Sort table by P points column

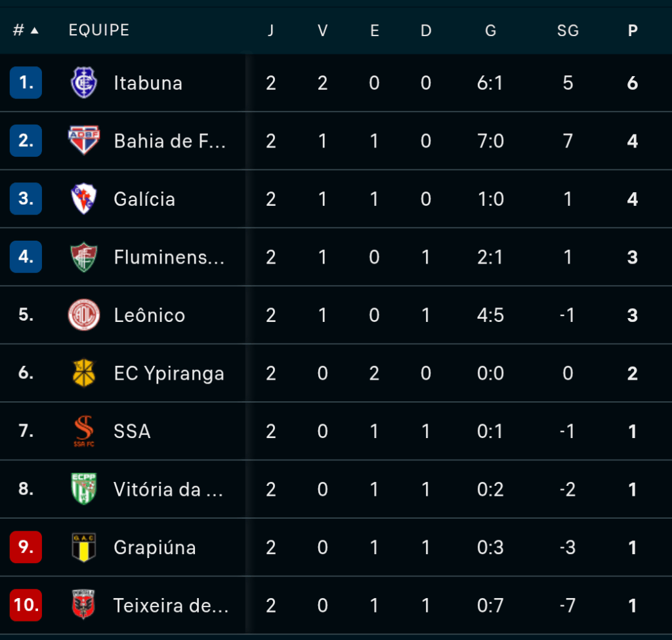(633, 30)
